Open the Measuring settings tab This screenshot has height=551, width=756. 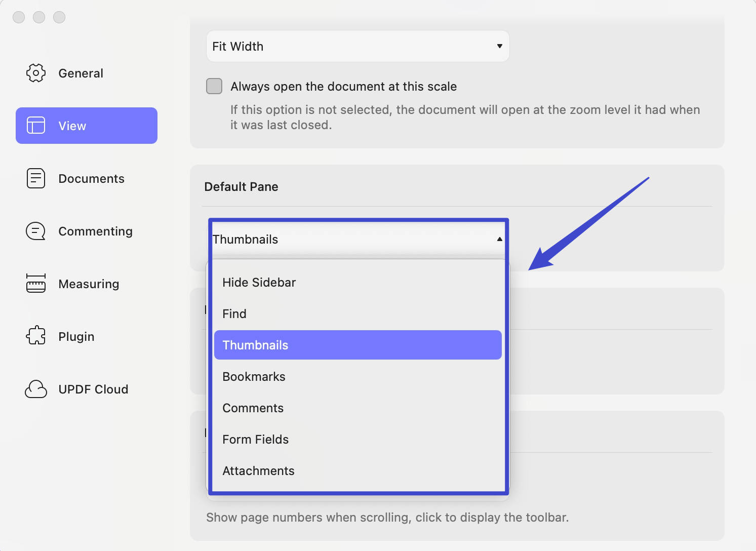click(87, 284)
